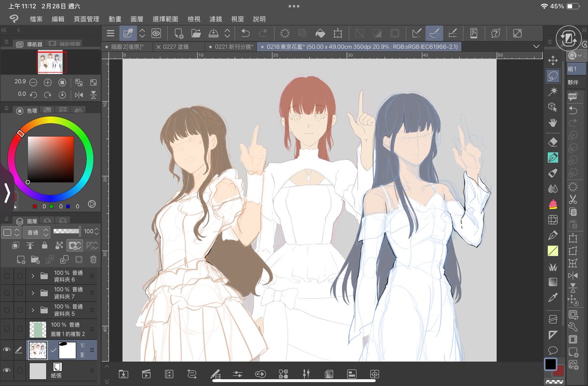588x386 pixels.
Task: Click the Flip horizontal icon in Navigator
Action: 78,95
